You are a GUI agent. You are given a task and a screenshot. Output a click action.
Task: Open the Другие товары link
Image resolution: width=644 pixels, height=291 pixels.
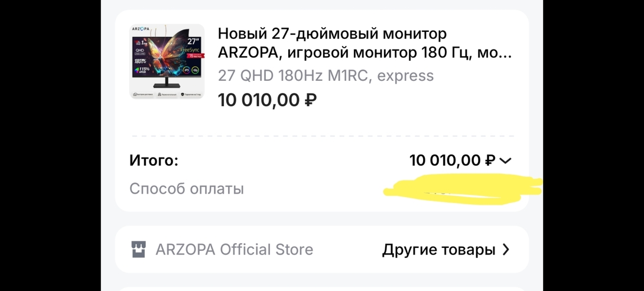click(438, 250)
